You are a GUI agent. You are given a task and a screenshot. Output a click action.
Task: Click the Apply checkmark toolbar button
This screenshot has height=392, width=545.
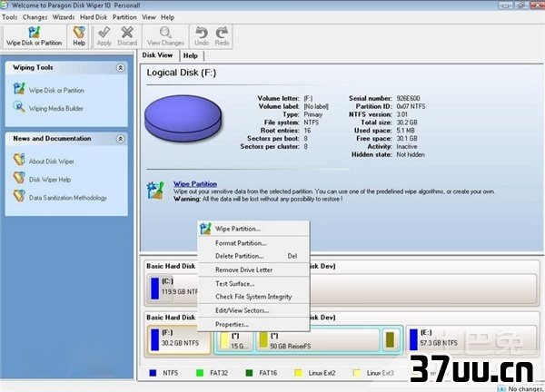click(104, 33)
